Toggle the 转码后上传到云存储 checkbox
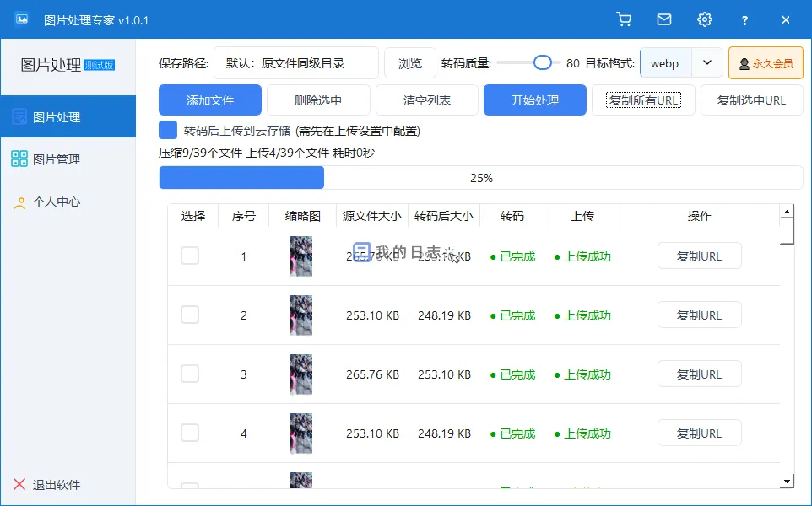 [168, 130]
